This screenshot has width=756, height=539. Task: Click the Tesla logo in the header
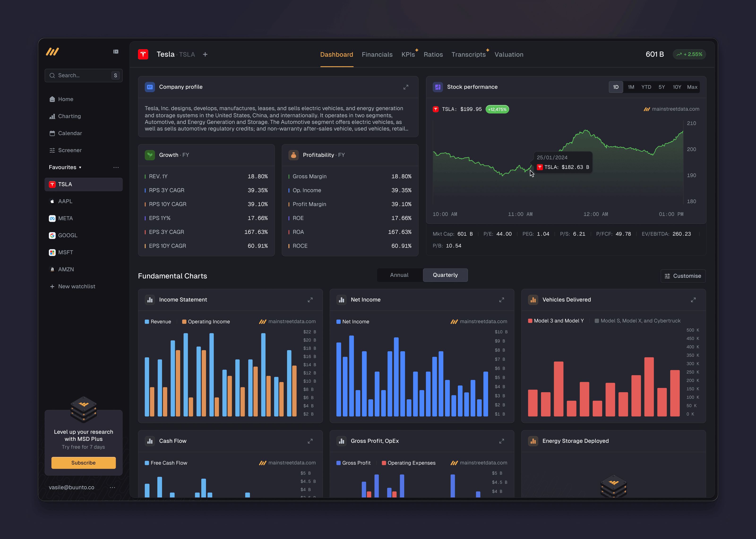pyautogui.click(x=143, y=54)
